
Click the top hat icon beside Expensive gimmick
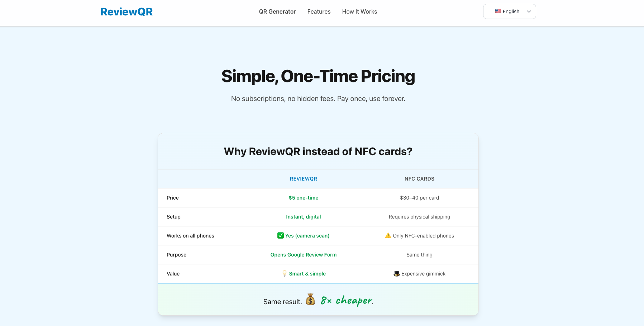tap(396, 273)
